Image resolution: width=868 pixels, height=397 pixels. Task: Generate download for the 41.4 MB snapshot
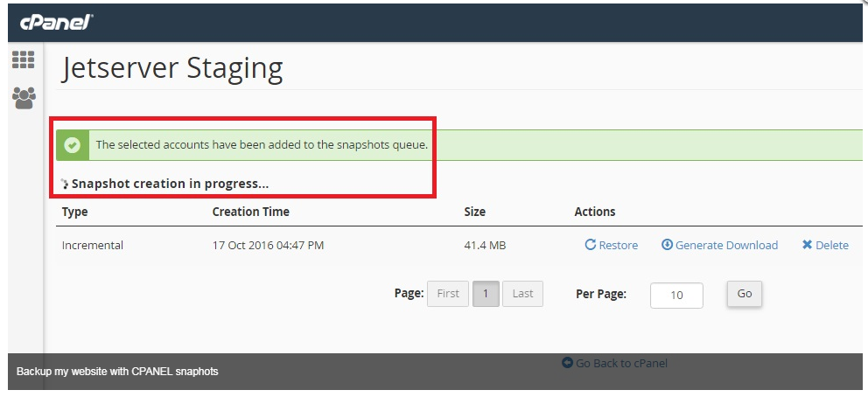pos(719,245)
